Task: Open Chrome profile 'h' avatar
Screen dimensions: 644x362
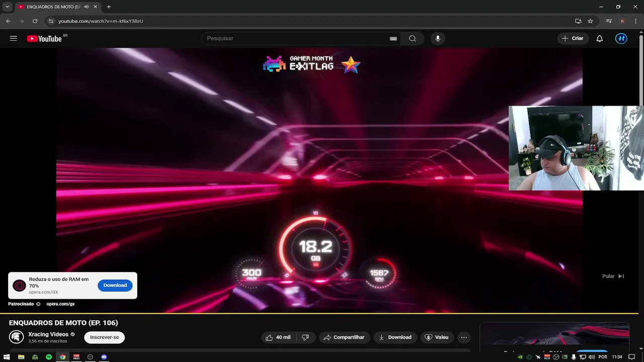Action: (x=622, y=21)
